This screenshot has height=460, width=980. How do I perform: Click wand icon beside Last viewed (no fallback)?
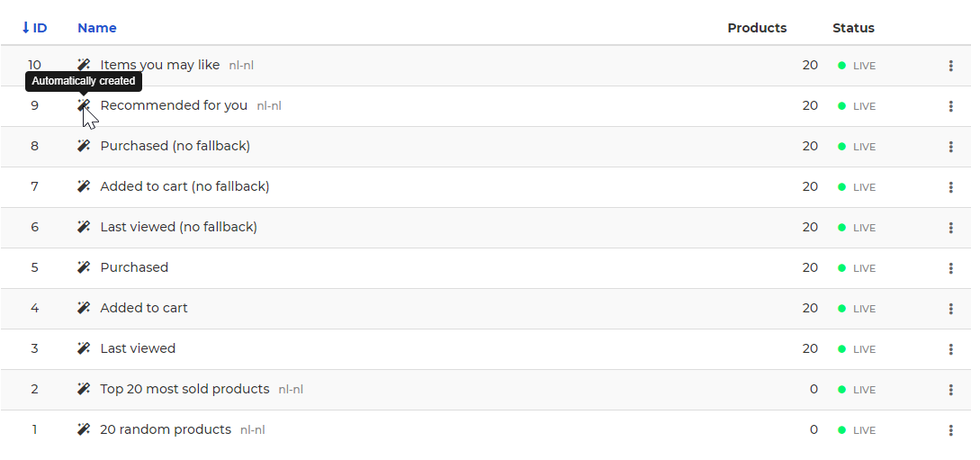pyautogui.click(x=84, y=227)
